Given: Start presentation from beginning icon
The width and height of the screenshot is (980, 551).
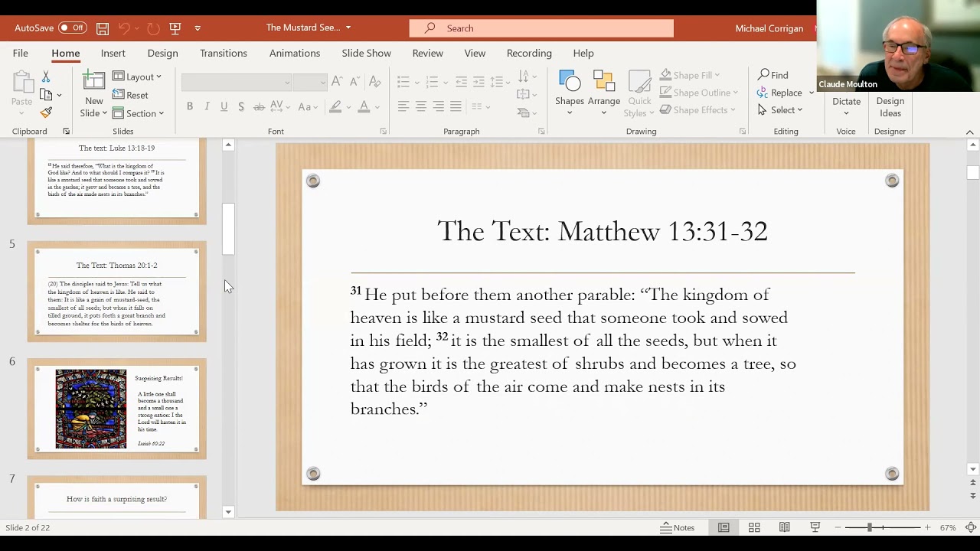Looking at the screenshot, I should [175, 28].
